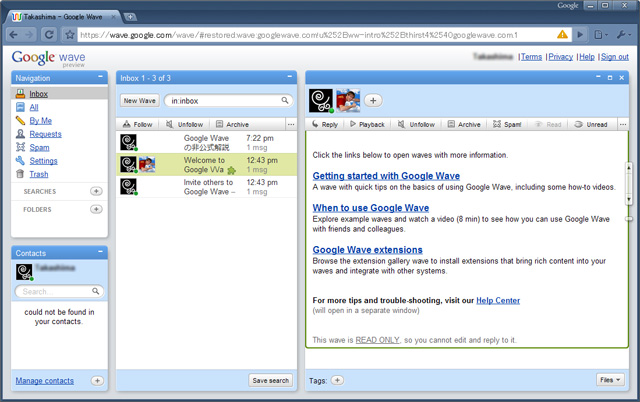Click the Sign out link

(615, 57)
